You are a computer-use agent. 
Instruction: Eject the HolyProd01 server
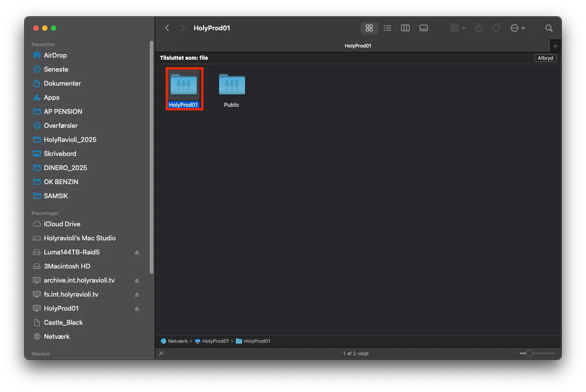coord(137,309)
